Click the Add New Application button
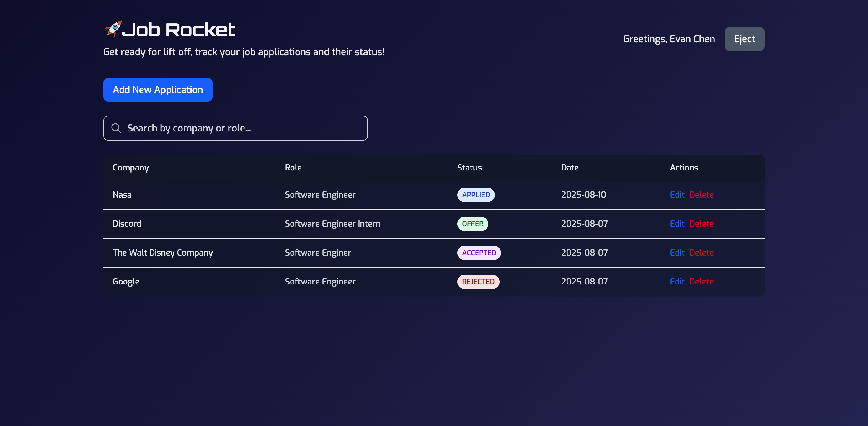 158,90
